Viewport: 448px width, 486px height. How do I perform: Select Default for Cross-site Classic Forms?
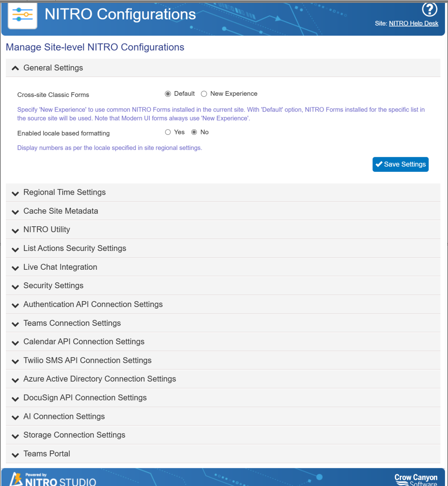(x=168, y=94)
